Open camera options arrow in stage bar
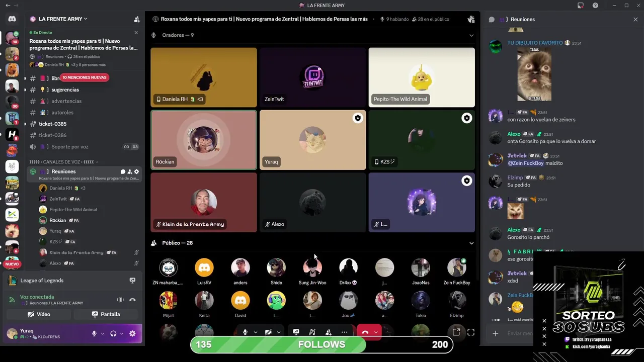Screen dimensions: 644x362 tap(278, 332)
